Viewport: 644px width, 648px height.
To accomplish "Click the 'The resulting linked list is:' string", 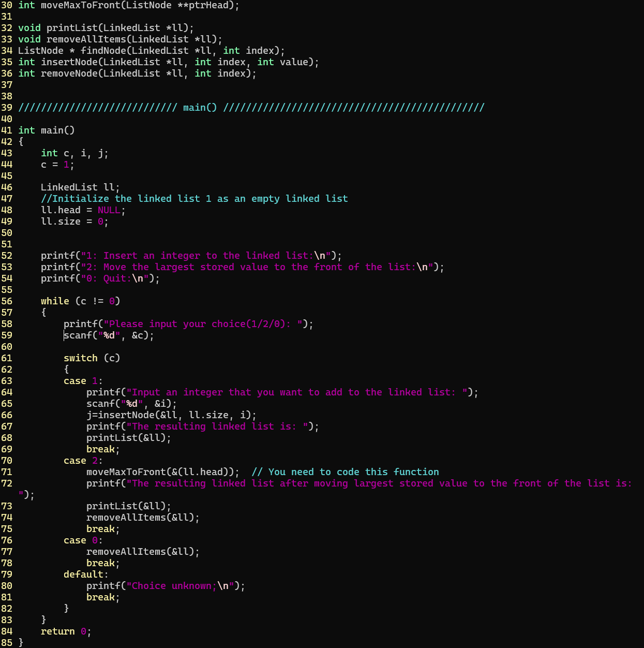I will click(217, 426).
